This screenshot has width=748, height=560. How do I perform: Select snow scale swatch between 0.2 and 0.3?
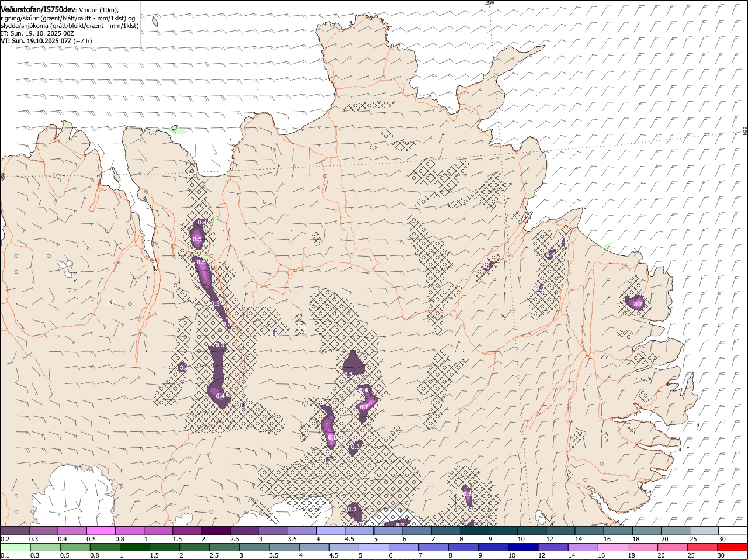click(x=15, y=531)
